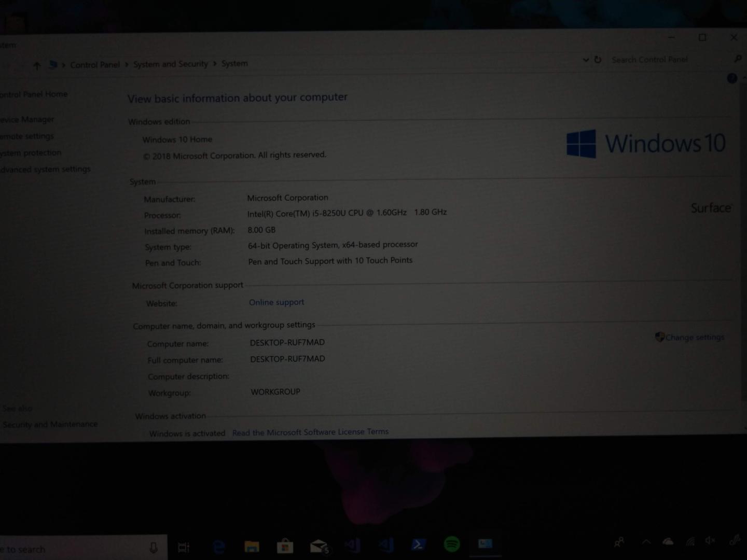747x560 pixels.
Task: Click the Cortana microphone icon
Action: click(x=154, y=548)
